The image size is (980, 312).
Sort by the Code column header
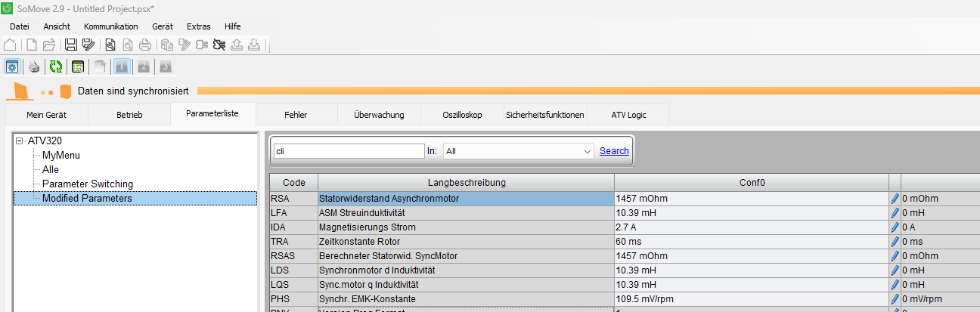[x=294, y=183]
